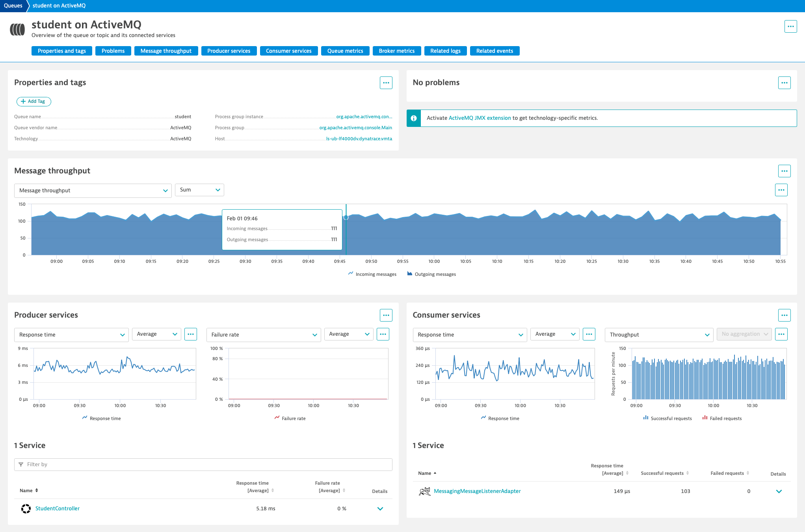Click the MessagingMessageListenerAdapter Tomcat icon
Viewport: 805px width, 532px height.
[x=424, y=491]
